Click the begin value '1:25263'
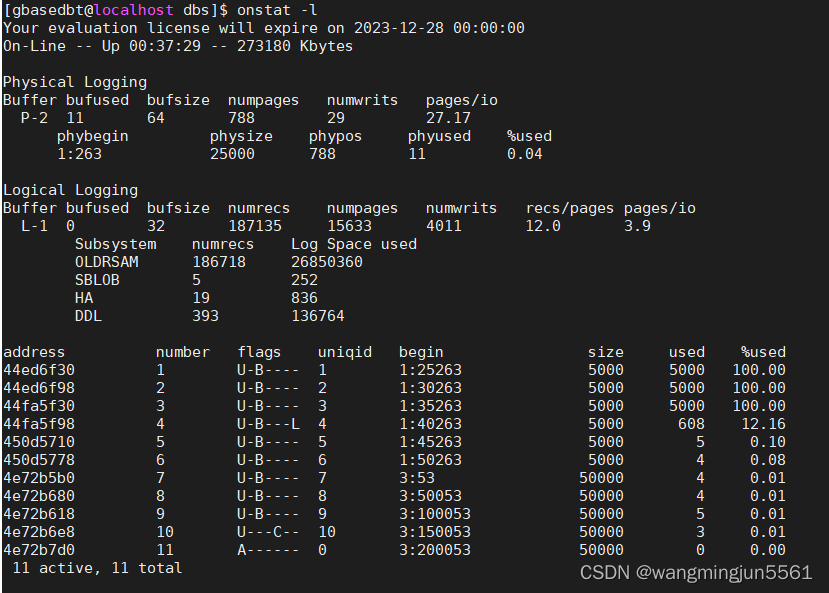 pos(430,369)
